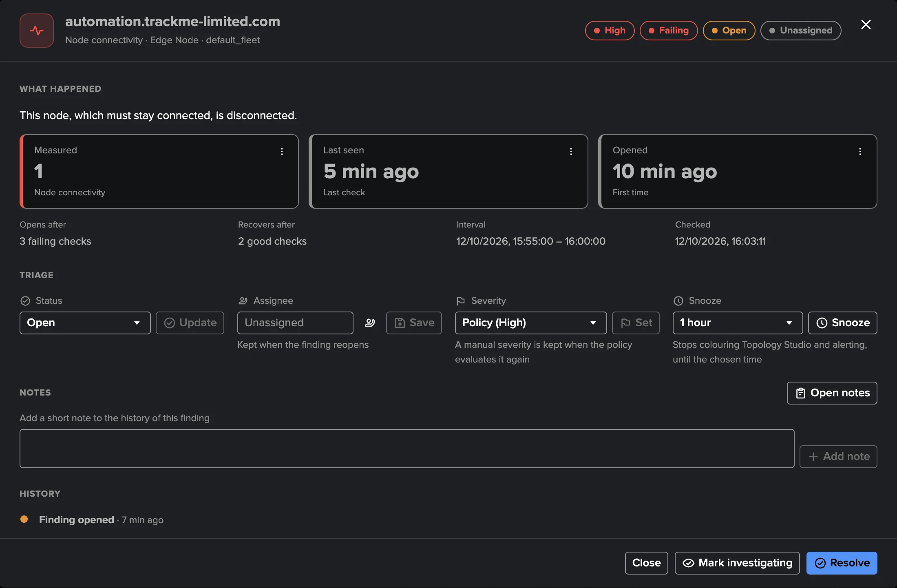Click the blue Resolve button
The image size is (897, 588).
tap(842, 563)
